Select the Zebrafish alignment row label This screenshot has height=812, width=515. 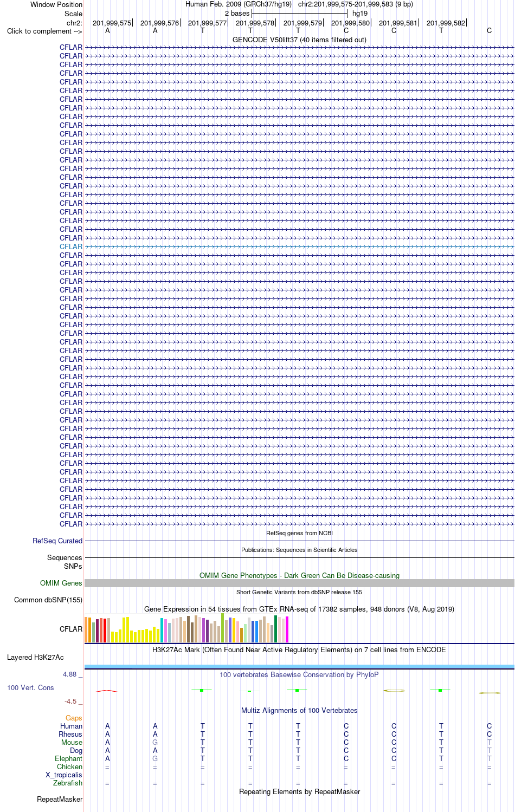coord(68,783)
